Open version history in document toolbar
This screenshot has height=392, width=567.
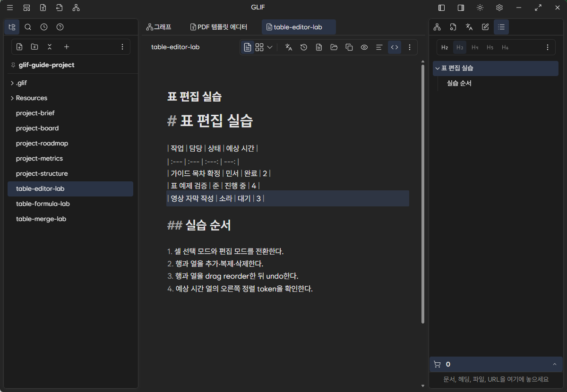pos(304,47)
